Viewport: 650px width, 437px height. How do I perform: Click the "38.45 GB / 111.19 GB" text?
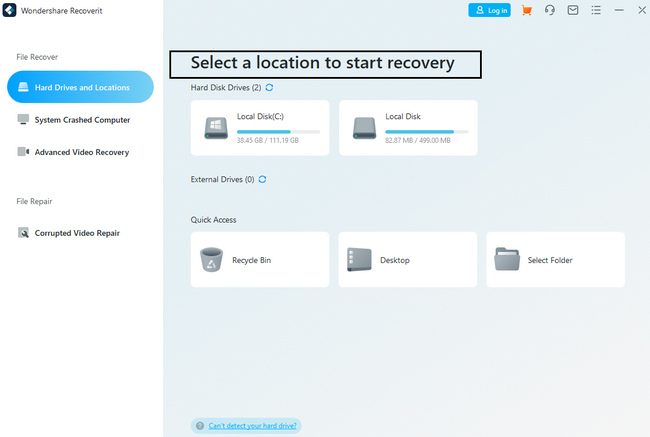pos(268,141)
